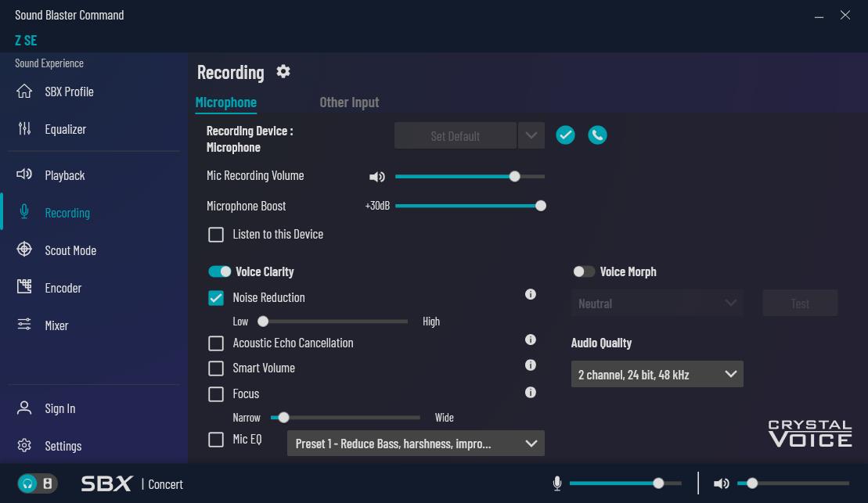Expand the Mic EQ preset dropdown
This screenshot has height=503, width=868.
(416, 444)
